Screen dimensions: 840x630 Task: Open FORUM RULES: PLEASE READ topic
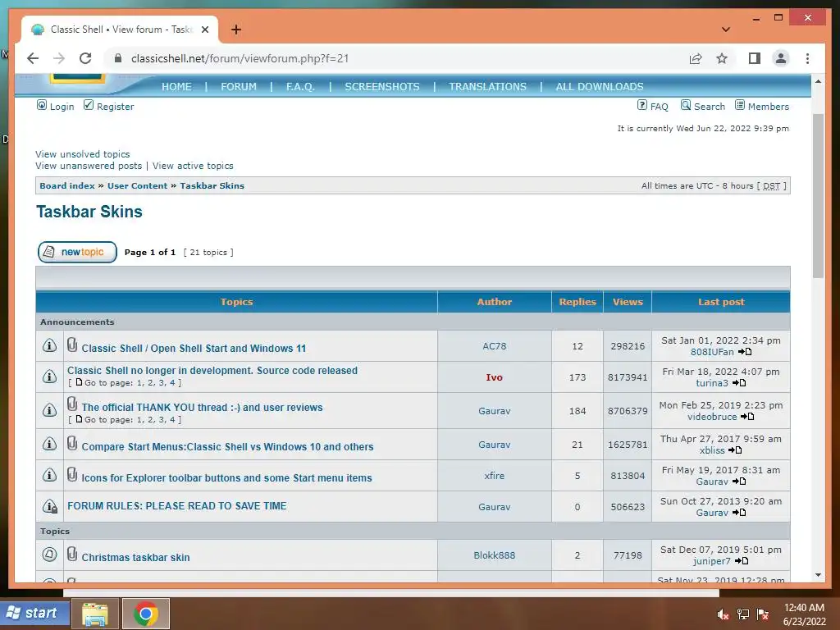tap(177, 506)
